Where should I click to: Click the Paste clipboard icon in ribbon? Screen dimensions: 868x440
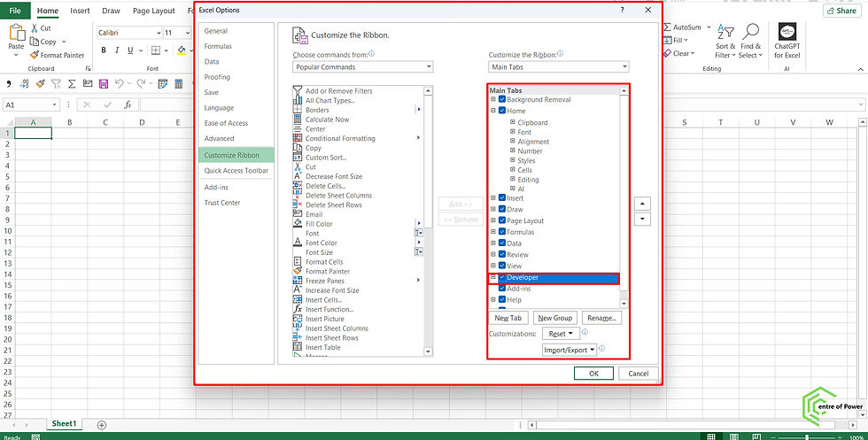(x=17, y=33)
